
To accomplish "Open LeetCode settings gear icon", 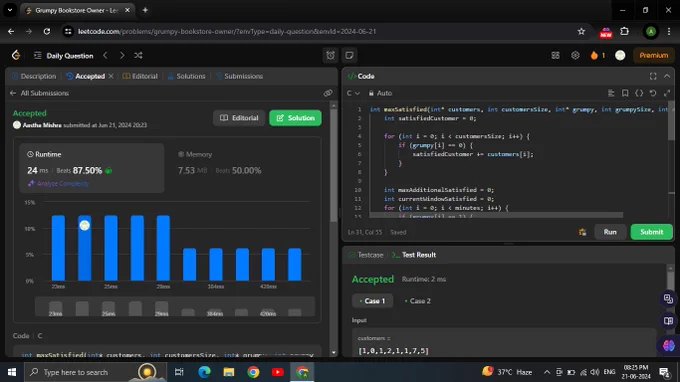I will pos(575,56).
